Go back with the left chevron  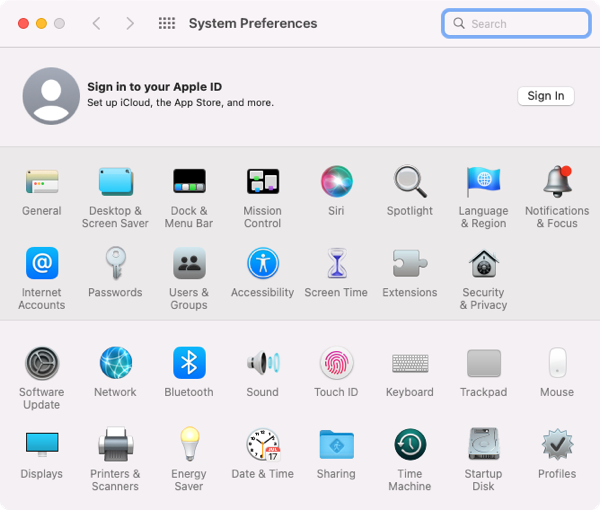96,23
